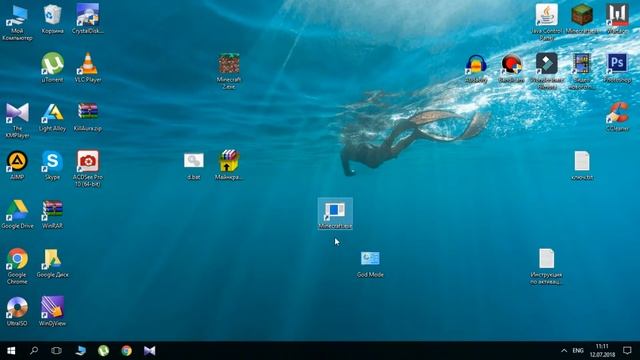This screenshot has height=360, width=640.
Task: Show hidden system tray icons
Action: (x=564, y=351)
